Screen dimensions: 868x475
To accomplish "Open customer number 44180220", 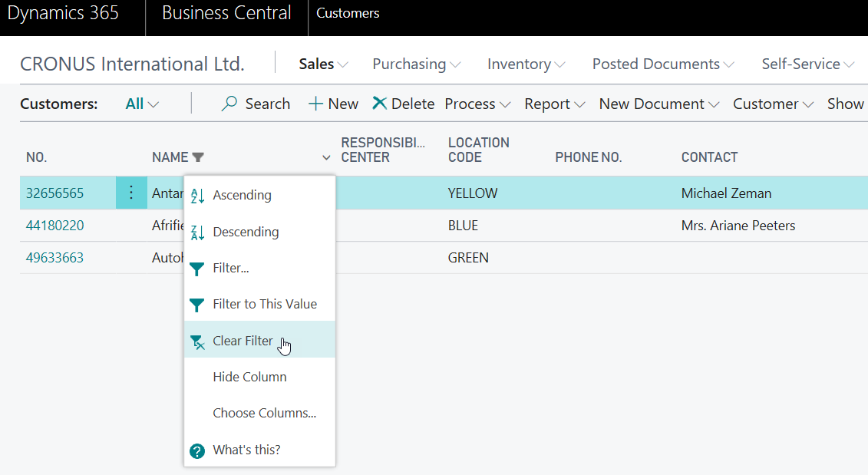I will point(54,226).
